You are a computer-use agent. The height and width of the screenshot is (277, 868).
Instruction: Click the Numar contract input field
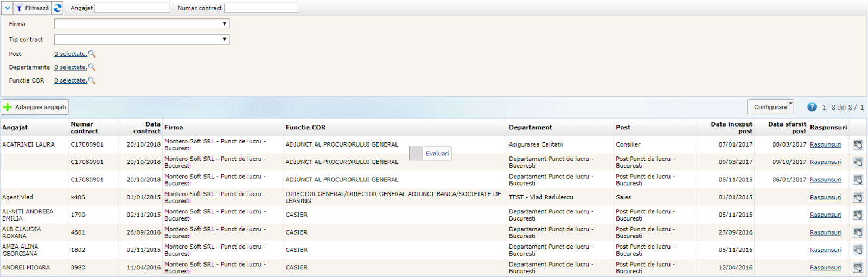coord(261,8)
